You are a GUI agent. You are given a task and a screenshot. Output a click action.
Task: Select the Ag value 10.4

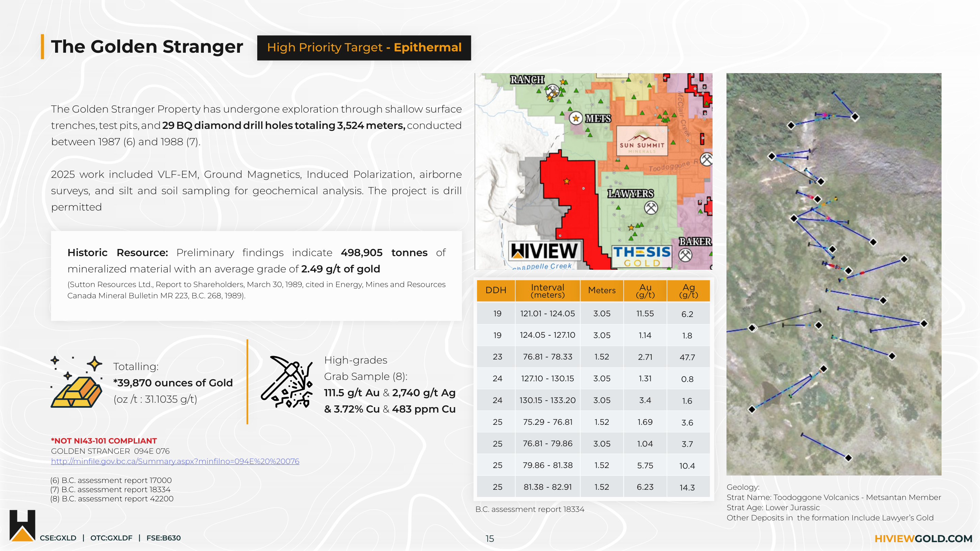[688, 465]
